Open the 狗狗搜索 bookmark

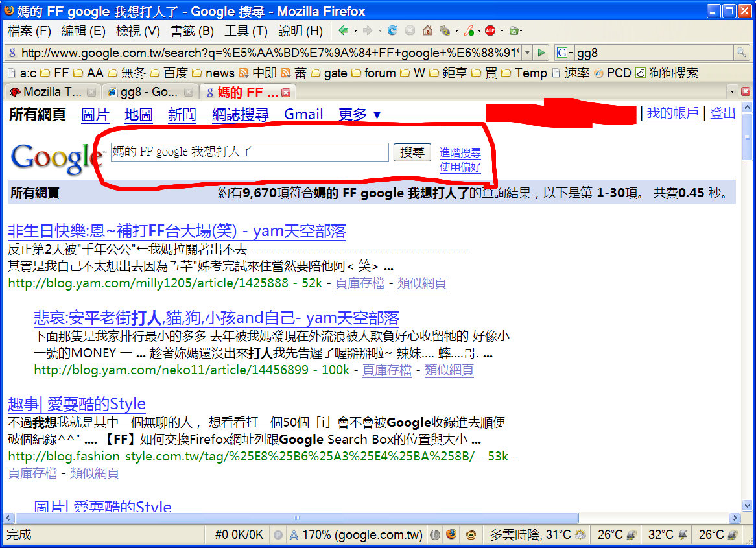point(667,73)
